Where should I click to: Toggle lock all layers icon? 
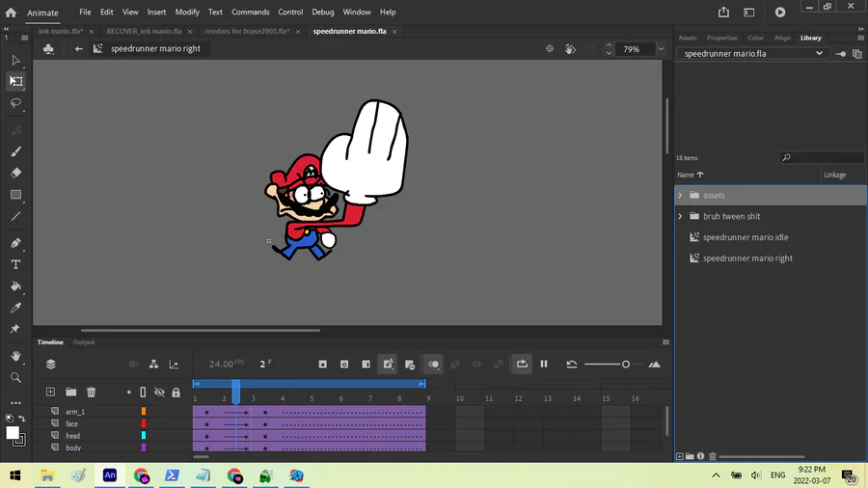[x=176, y=393]
